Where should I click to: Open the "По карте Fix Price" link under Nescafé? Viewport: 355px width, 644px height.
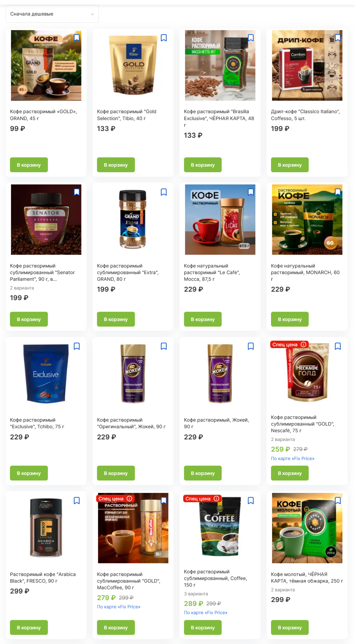tap(292, 459)
